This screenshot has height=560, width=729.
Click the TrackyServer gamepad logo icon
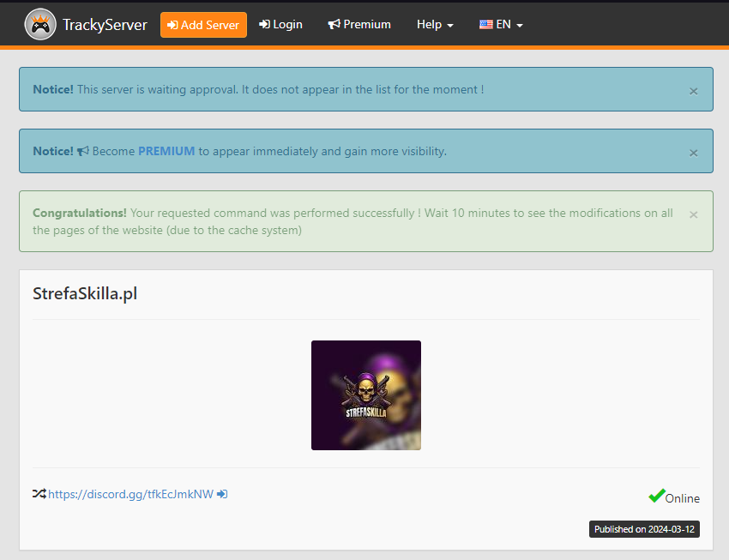(40, 24)
